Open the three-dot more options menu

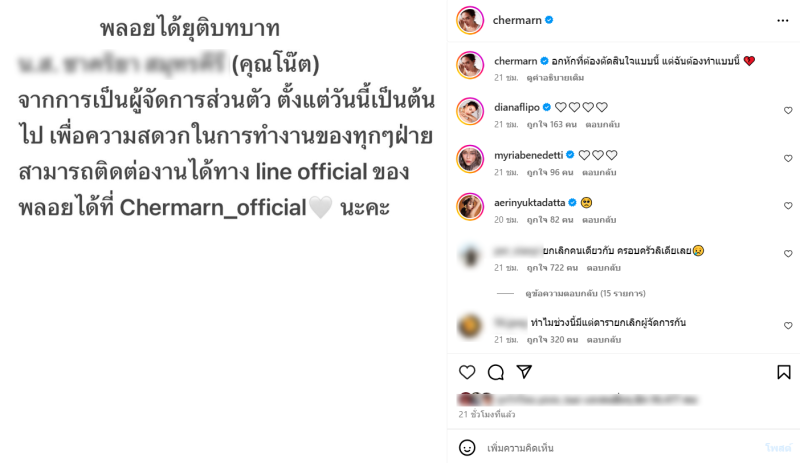(783, 20)
